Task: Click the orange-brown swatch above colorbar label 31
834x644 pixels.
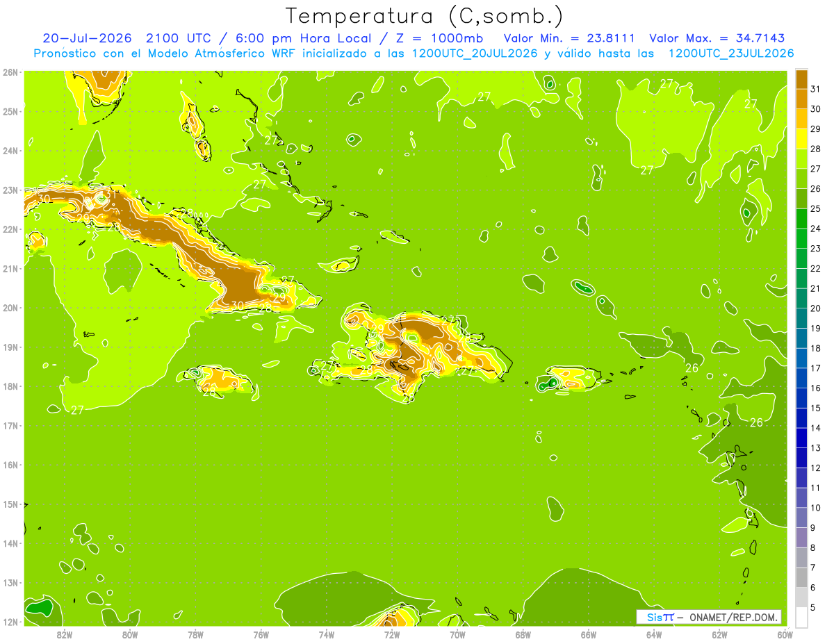Action: 801,80
